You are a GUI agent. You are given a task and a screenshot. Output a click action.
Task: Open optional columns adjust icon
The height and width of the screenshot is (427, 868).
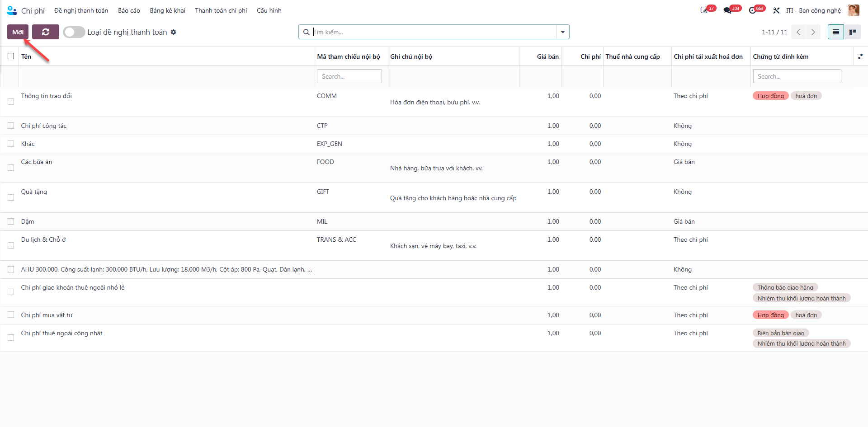[x=860, y=56]
